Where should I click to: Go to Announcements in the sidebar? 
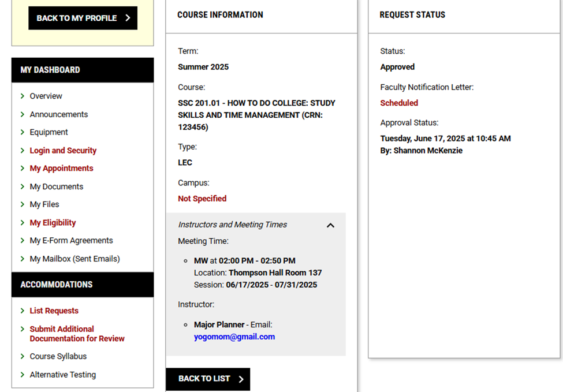[58, 114]
